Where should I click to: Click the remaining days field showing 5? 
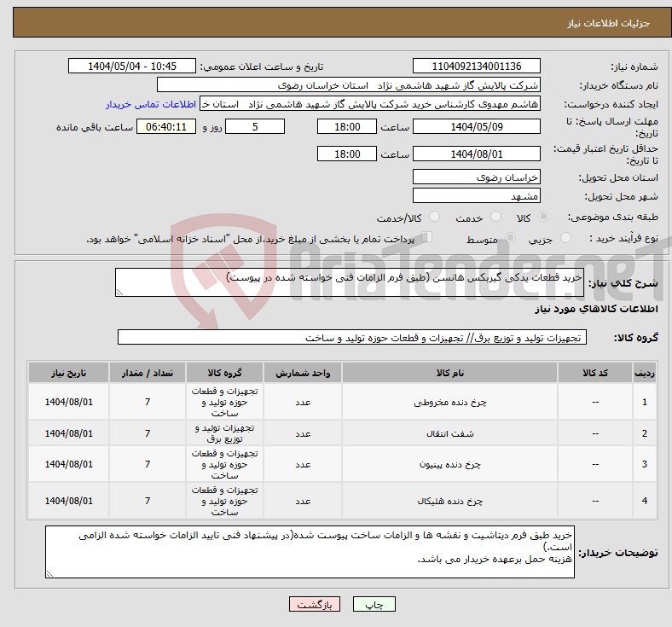tap(255, 126)
